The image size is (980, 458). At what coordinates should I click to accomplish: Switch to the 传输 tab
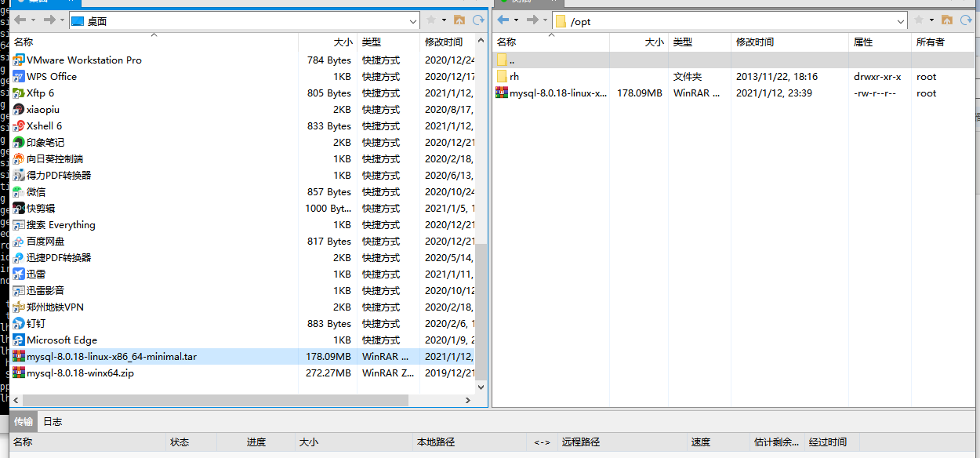[x=23, y=421]
